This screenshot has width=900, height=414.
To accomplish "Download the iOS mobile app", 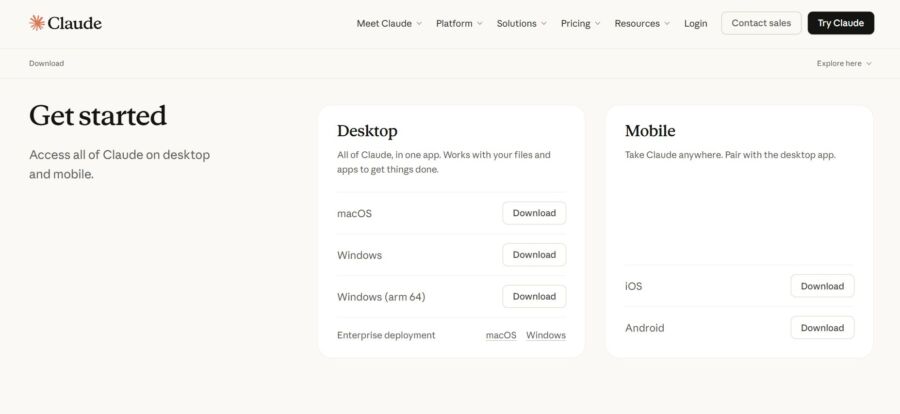I will 823,286.
